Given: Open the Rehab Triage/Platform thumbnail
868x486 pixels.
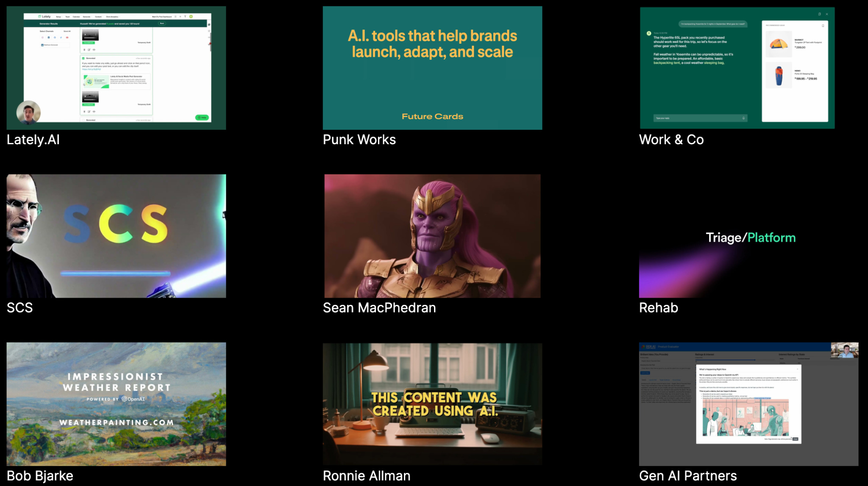Looking at the screenshot, I should coord(749,236).
